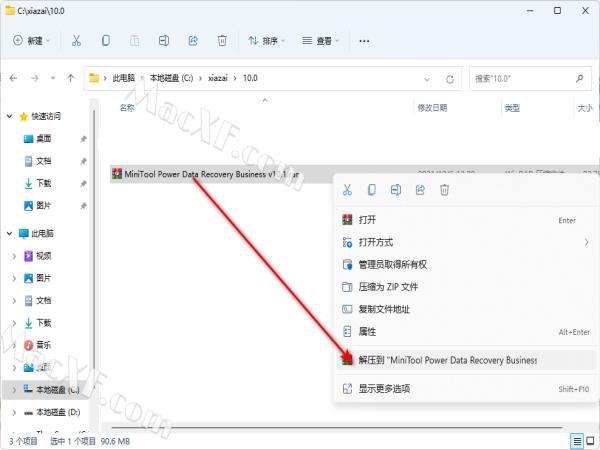600x450 pixels.
Task: Open 文档 in quick access
Action: tap(43, 161)
